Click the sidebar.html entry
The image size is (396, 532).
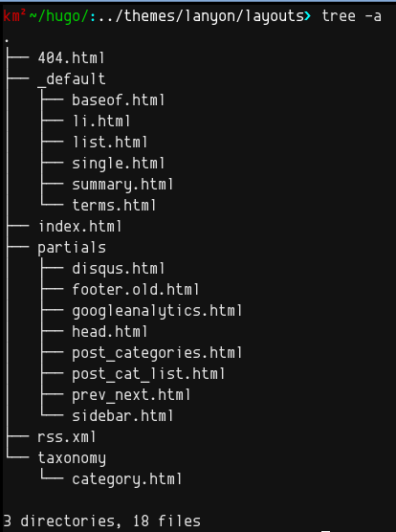(x=122, y=415)
